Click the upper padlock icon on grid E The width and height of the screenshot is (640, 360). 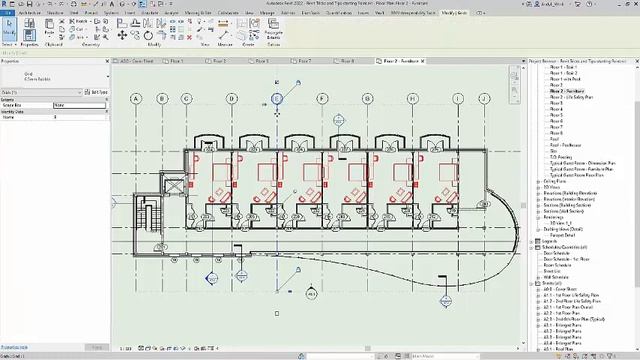click(x=298, y=83)
